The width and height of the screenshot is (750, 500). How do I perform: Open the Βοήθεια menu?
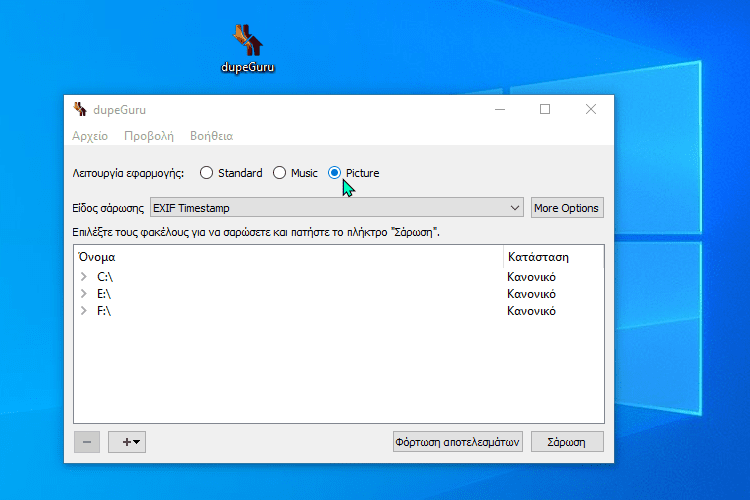[211, 136]
